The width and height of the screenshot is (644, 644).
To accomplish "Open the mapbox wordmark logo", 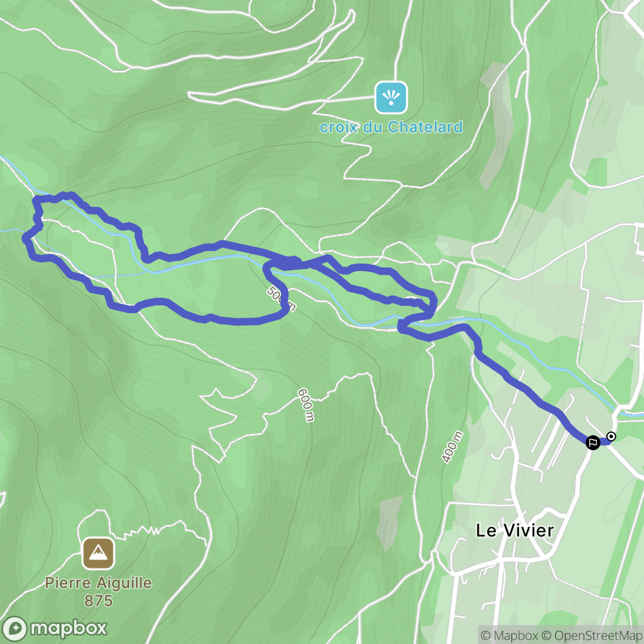I will tap(69, 628).
